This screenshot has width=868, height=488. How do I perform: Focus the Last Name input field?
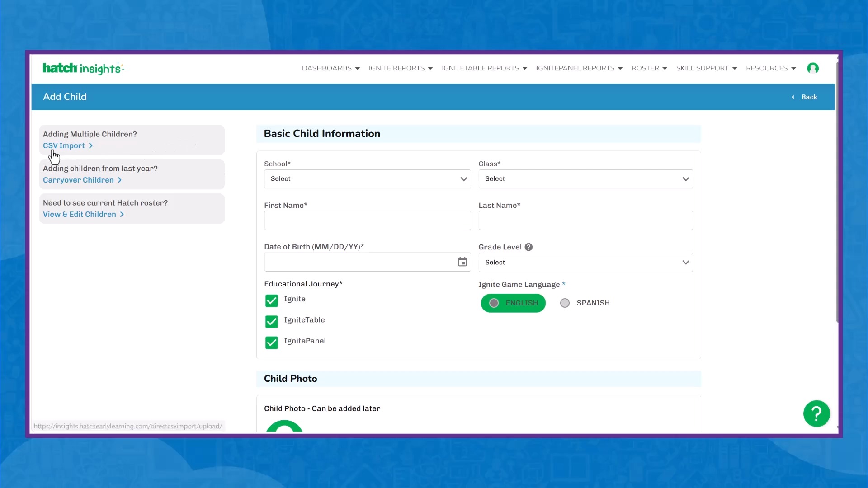(x=586, y=221)
